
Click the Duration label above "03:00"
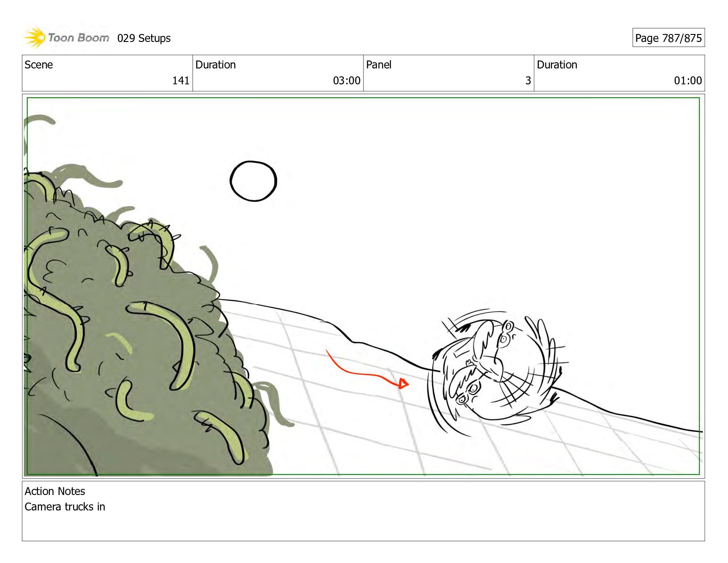tap(215, 65)
